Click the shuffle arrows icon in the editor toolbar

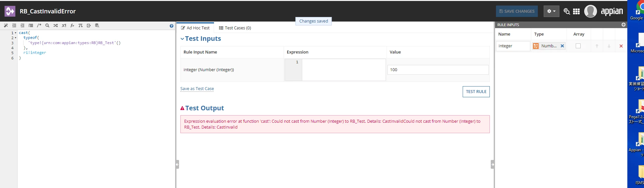(x=56, y=25)
